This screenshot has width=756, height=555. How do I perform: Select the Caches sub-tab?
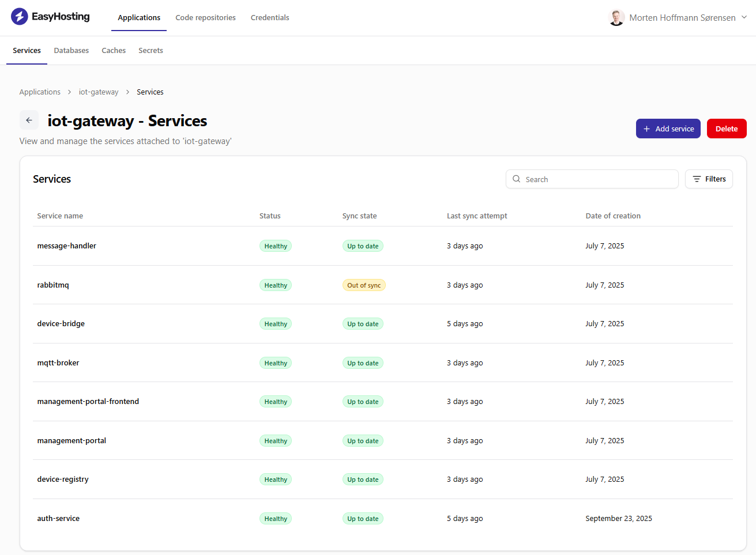114,51
